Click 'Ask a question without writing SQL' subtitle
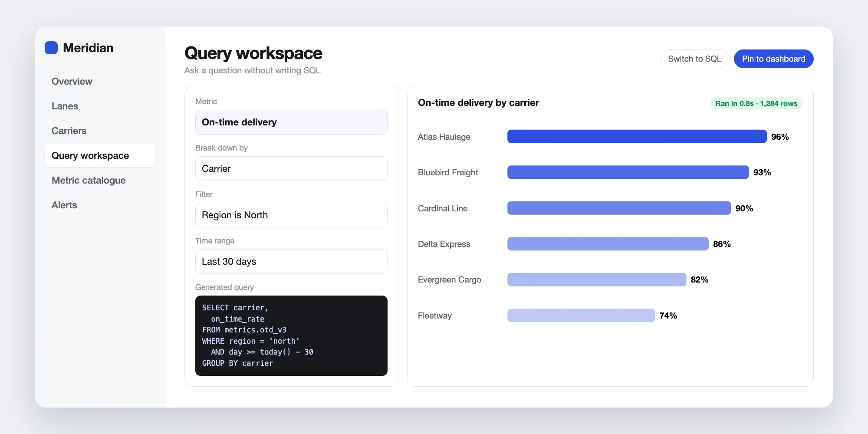The image size is (868, 434). (253, 70)
